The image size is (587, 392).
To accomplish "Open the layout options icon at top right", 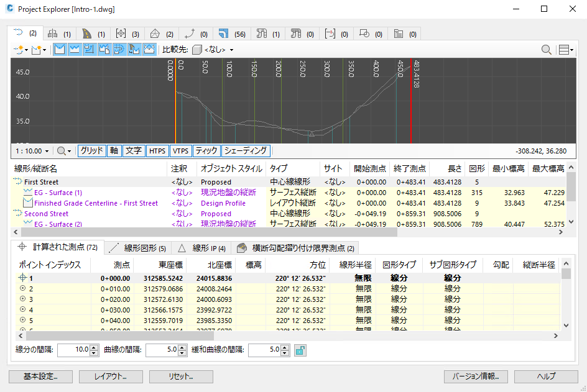I will pos(565,49).
